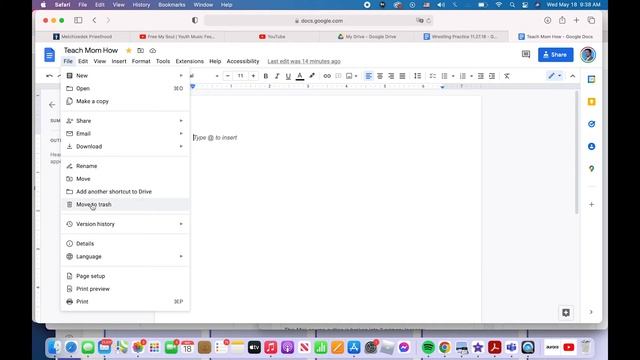Open the Maps side panel icon

591,169
